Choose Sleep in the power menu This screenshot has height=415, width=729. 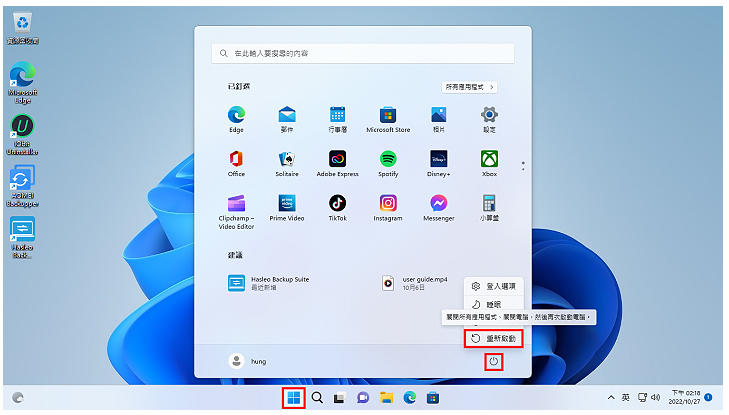tap(493, 304)
